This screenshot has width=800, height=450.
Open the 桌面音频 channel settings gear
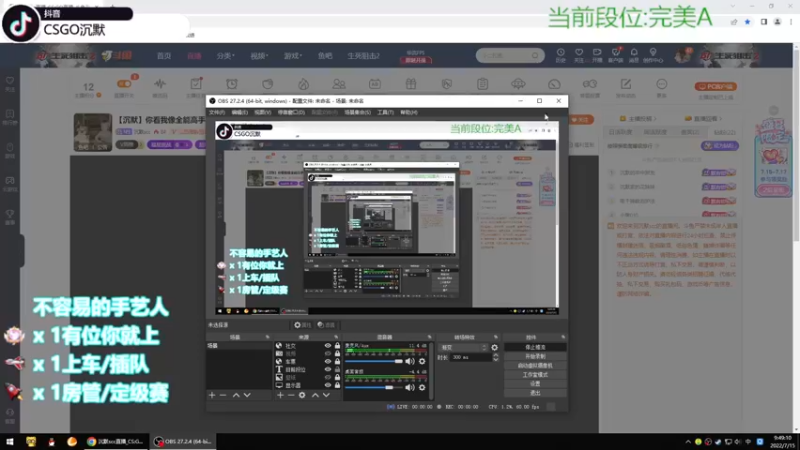click(422, 387)
